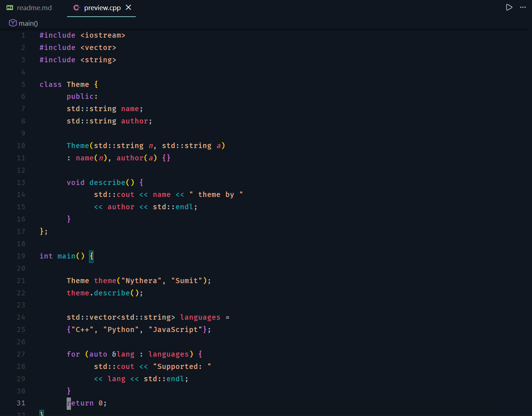
Task: Click the #include <iostream> directive
Action: point(82,35)
